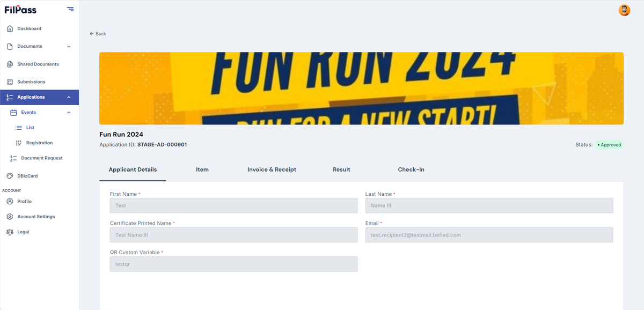Click the DBizCard palette icon
644x310 pixels.
pyautogui.click(x=10, y=176)
